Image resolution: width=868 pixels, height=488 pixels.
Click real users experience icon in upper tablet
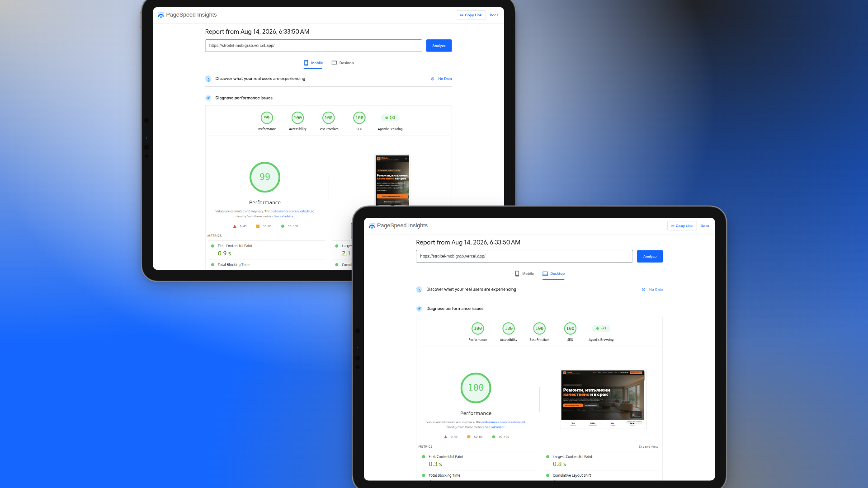coord(208,79)
